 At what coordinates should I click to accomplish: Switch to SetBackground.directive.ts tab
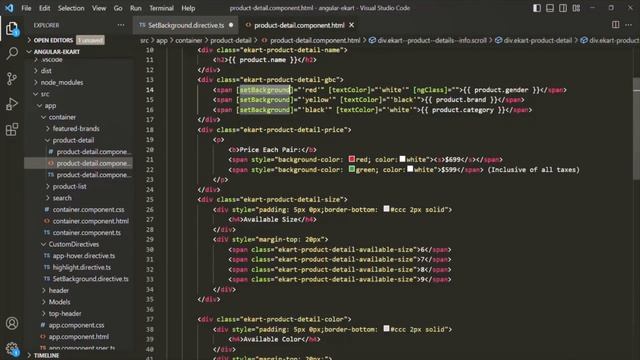point(186,25)
